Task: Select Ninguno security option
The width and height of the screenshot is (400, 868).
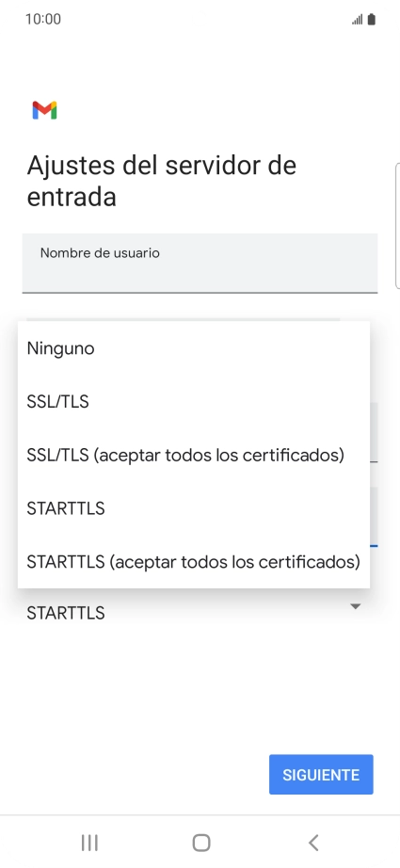Action: click(x=194, y=348)
